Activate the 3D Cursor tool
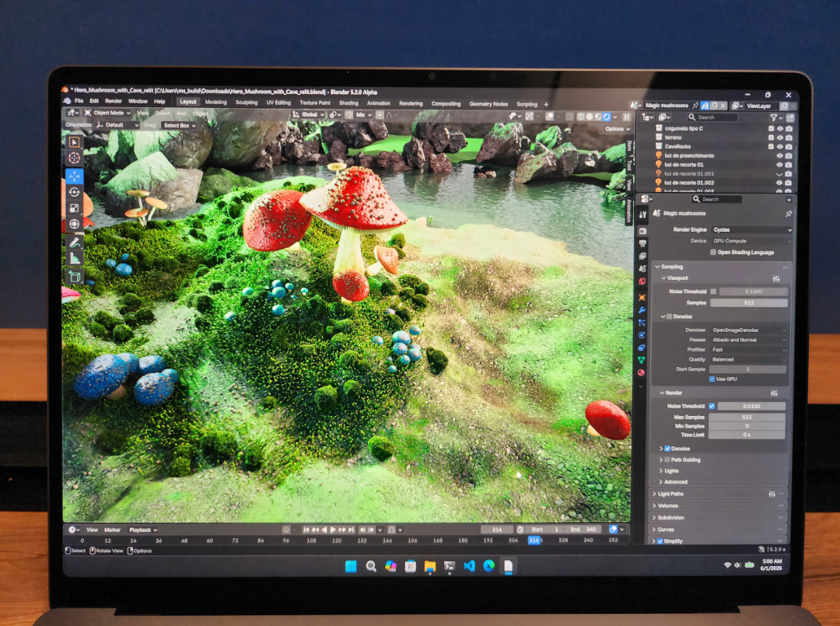The height and width of the screenshot is (626, 840). point(75,158)
